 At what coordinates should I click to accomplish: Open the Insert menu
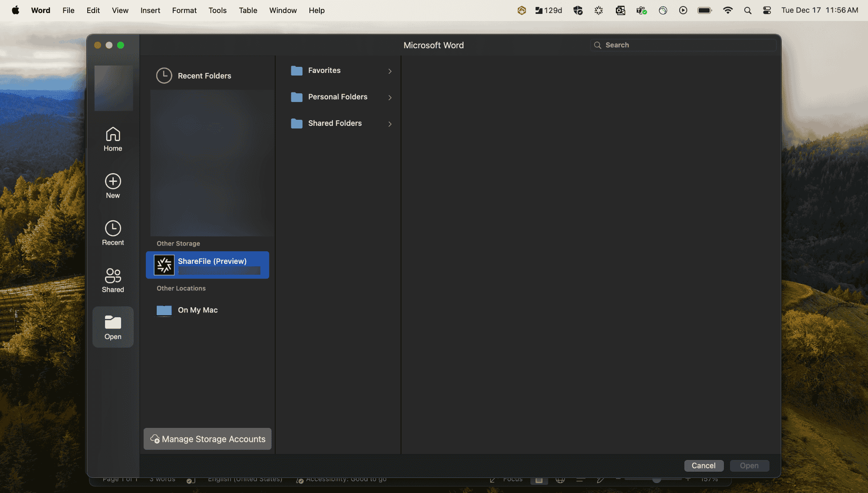[x=150, y=10]
